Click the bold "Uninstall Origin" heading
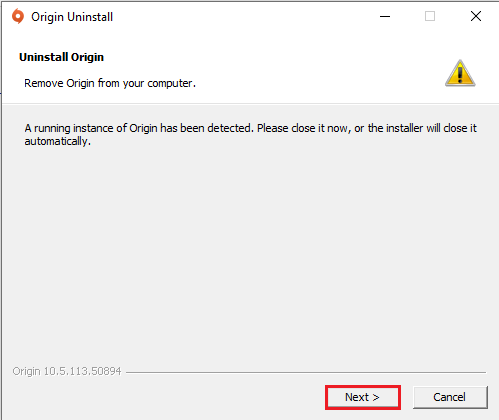This screenshot has width=499, height=420. pos(61,57)
